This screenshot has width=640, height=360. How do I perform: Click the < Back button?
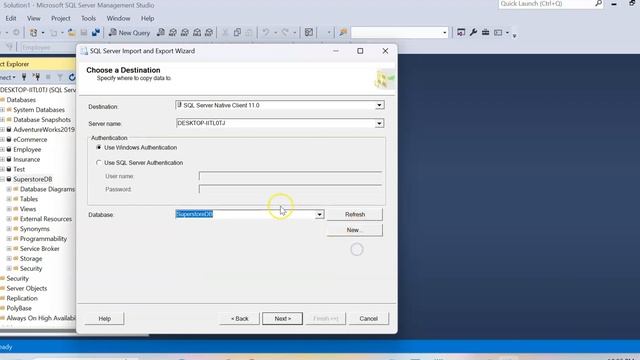(240, 318)
